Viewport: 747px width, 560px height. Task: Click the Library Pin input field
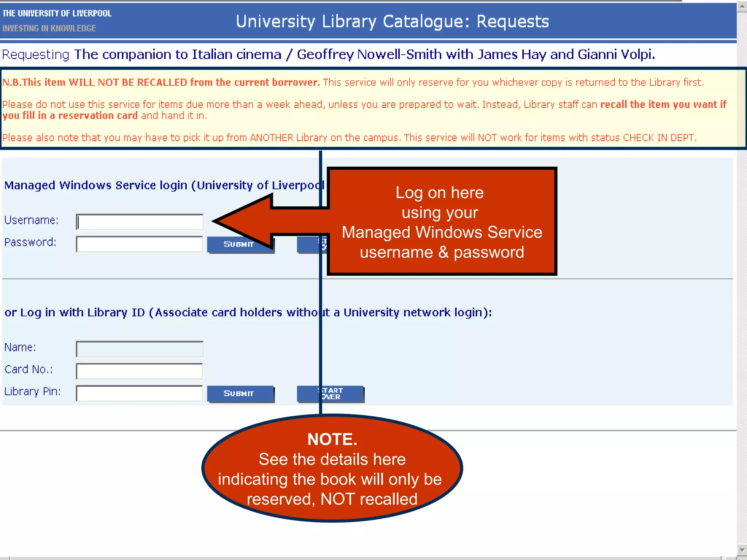pyautogui.click(x=139, y=393)
